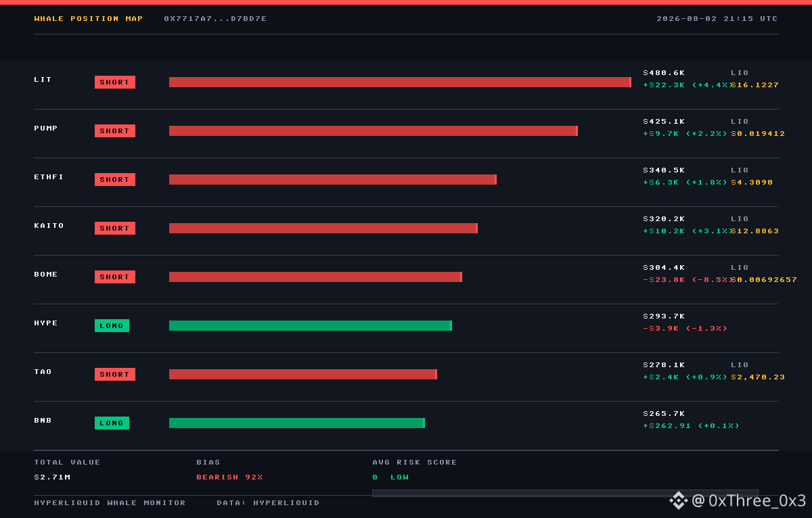Click the Binance logo watermark icon
The width and height of the screenshot is (812, 518).
click(679, 500)
